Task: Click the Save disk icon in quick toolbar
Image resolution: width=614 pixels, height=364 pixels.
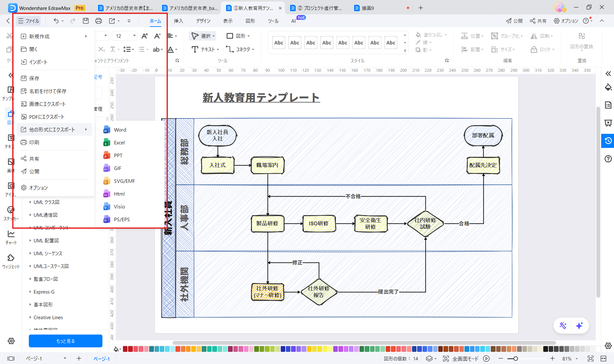Action: [x=85, y=21]
